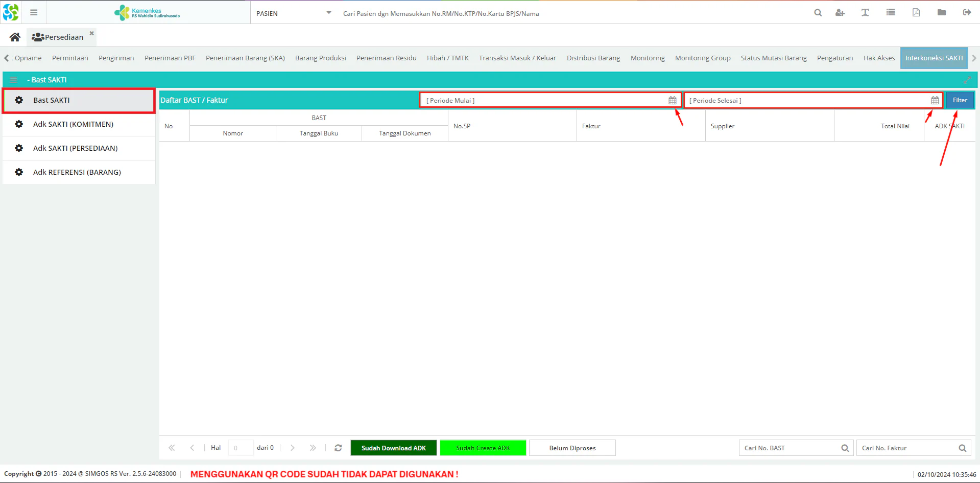This screenshot has height=483, width=980.
Task: Open the Periode Selesai calendar picker
Action: (935, 101)
